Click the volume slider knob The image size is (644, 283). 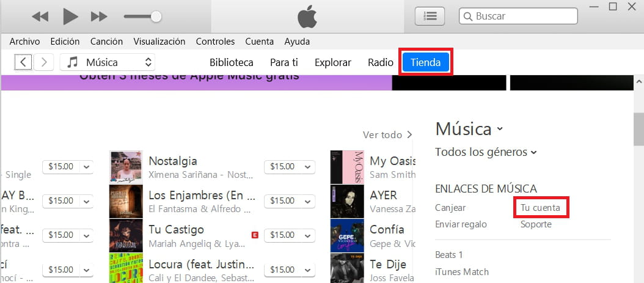(156, 17)
